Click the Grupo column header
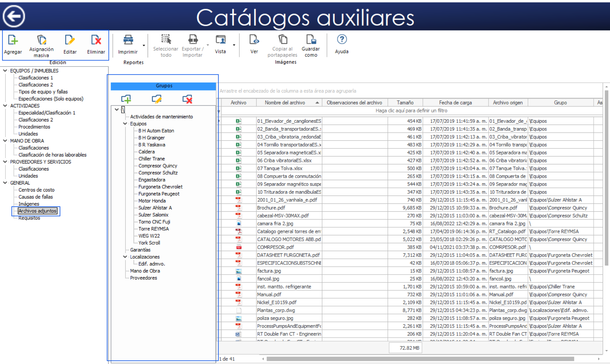Image resolution: width=610 pixels, height=364 pixels. pos(560,103)
